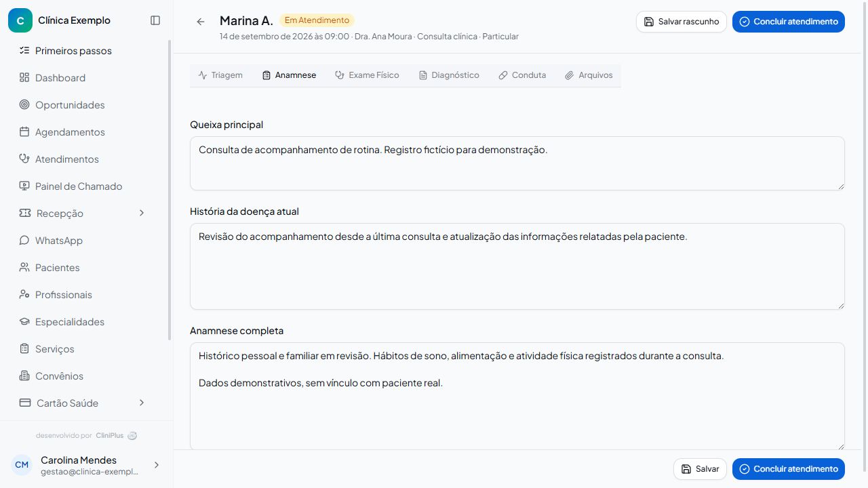Click the CM user avatar
This screenshot has width=868, height=488.
click(22, 465)
